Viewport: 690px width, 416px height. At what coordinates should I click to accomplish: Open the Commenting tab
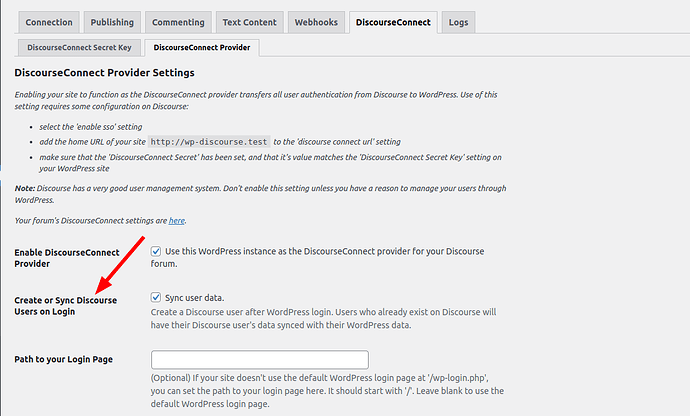point(178,22)
